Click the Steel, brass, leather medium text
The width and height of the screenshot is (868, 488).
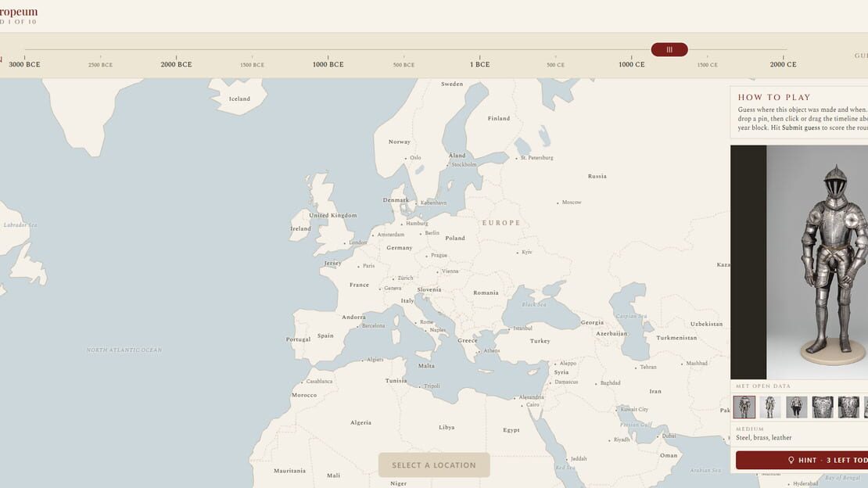pyautogui.click(x=763, y=438)
